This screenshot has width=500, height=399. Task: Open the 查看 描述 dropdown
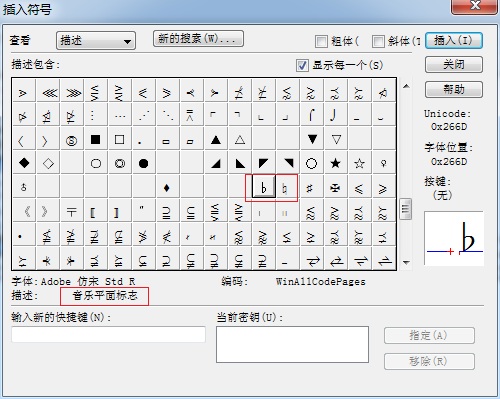tap(96, 41)
